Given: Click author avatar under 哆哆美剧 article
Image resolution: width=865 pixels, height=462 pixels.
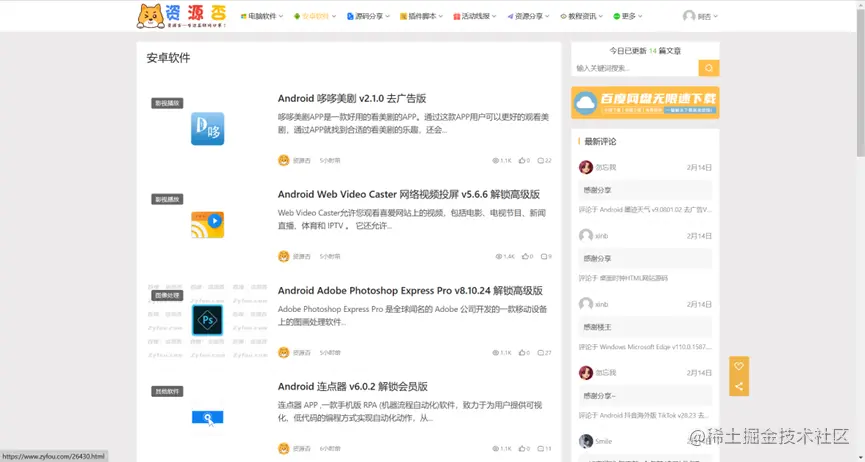Looking at the screenshot, I should (x=284, y=161).
